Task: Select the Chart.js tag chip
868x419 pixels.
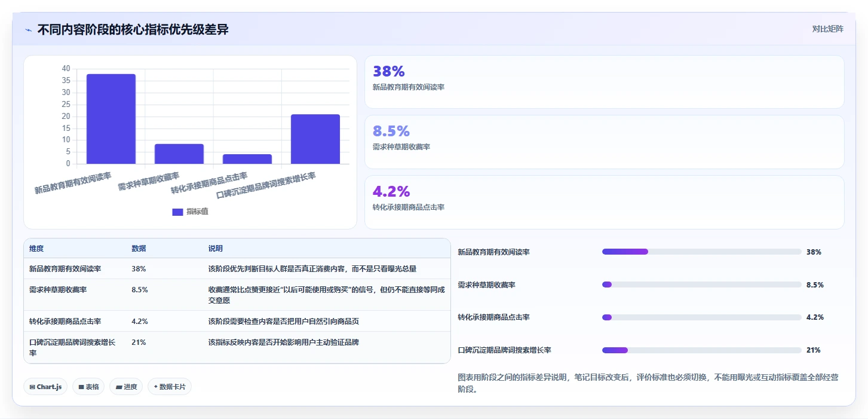Action: pyautogui.click(x=46, y=387)
